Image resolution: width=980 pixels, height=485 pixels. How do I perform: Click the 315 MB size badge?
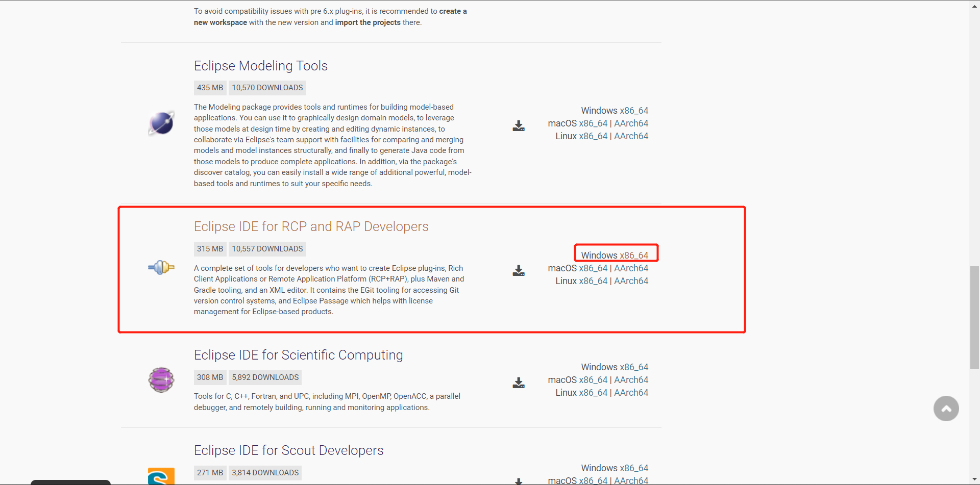click(x=210, y=249)
